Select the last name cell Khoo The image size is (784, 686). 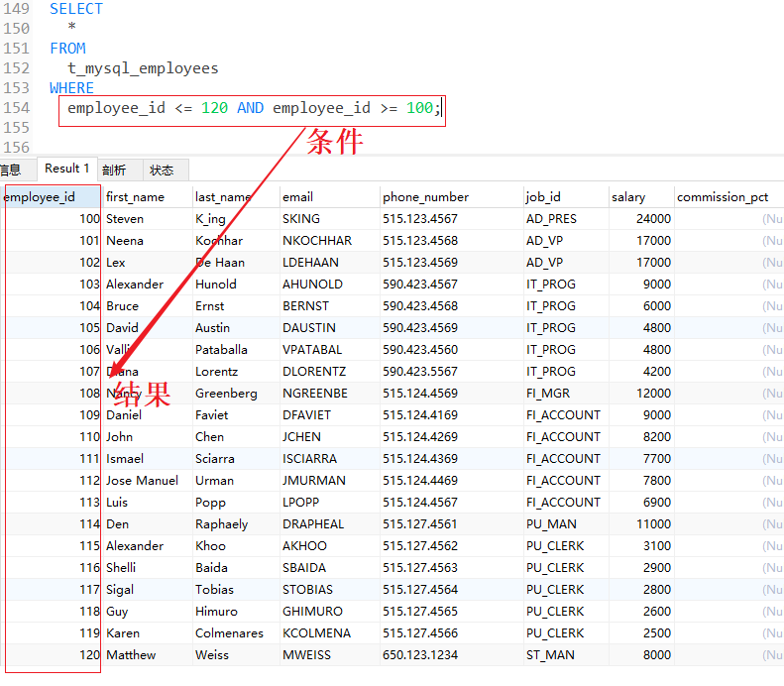click(236, 546)
